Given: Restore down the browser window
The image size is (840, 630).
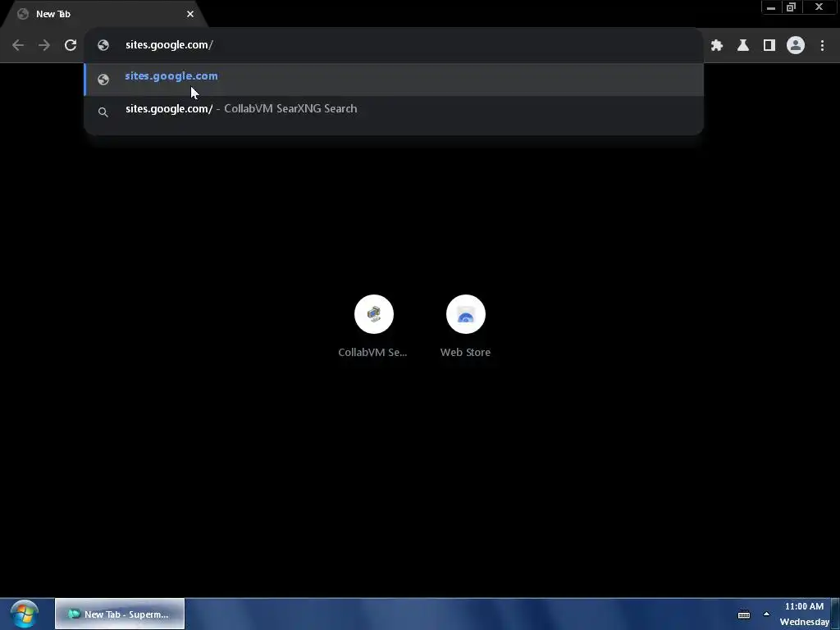Looking at the screenshot, I should click(x=791, y=7).
